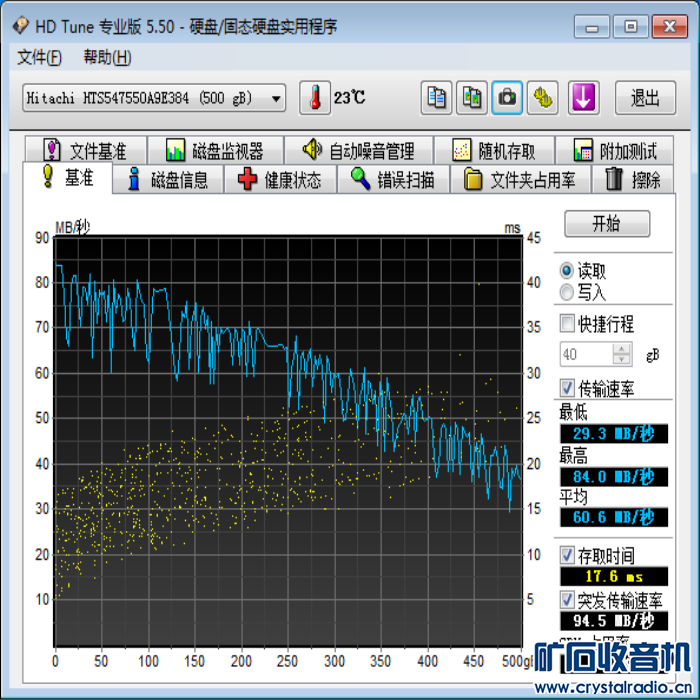This screenshot has height=700, width=700.
Task: Click the copy info to clipboard icon
Action: tap(436, 98)
